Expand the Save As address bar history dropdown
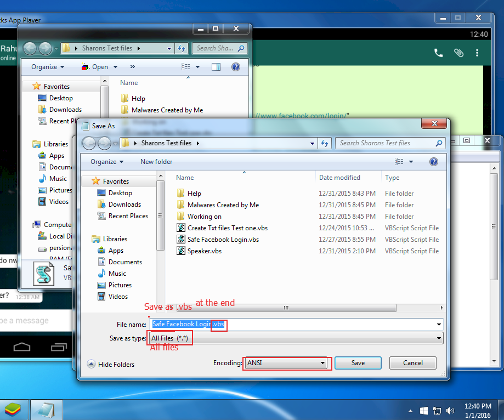This screenshot has height=420, width=504. pos(312,143)
